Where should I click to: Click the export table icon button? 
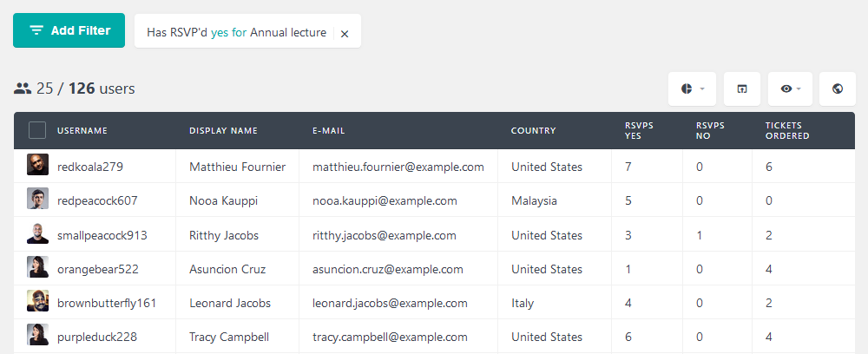tap(742, 88)
